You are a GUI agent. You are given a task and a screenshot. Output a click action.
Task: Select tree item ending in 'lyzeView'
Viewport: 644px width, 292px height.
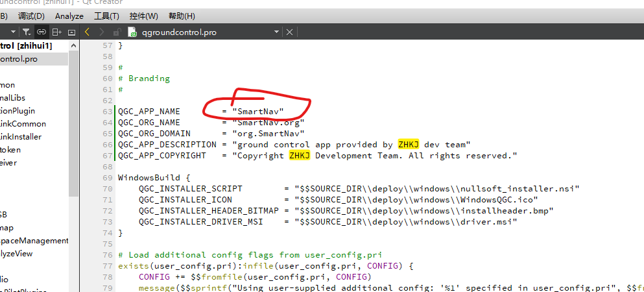pyautogui.click(x=16, y=254)
